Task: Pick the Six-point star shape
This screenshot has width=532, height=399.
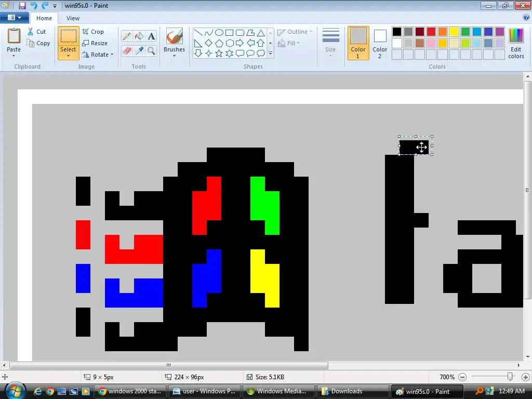Action: pyautogui.click(x=229, y=54)
